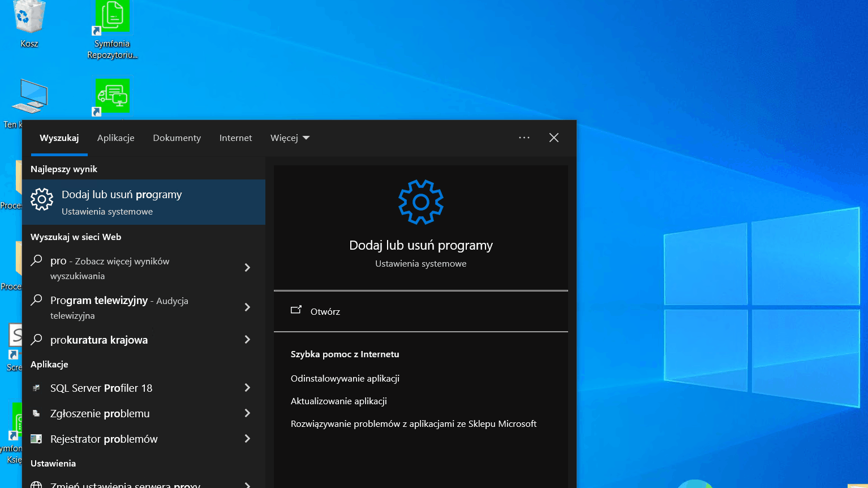Select Rejestrator problemów app result
Screen dimensions: 868x488
(144, 439)
